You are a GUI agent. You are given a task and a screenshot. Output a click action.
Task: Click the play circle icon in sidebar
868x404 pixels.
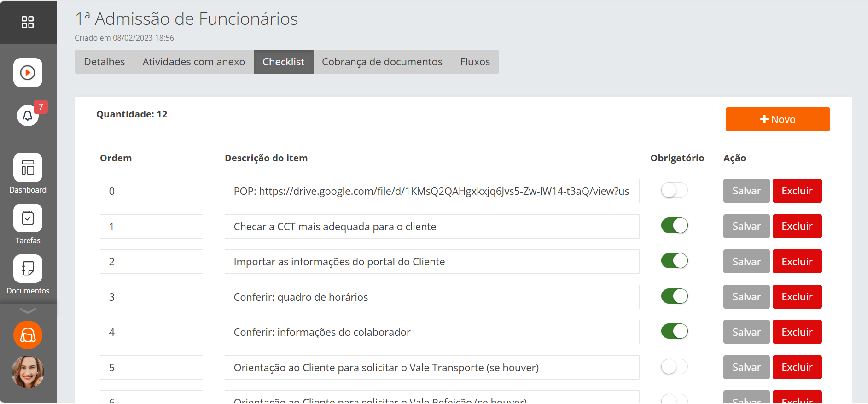28,72
